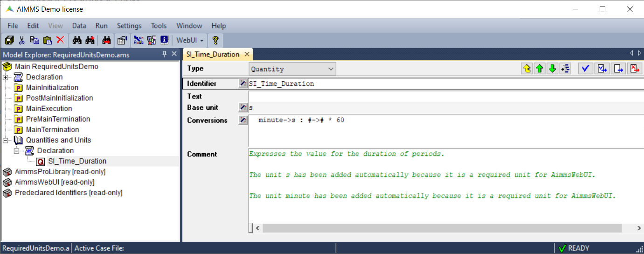Viewport: 644px width, 254px height.
Task: Select the PostMainInitialization procedure
Action: click(x=59, y=98)
